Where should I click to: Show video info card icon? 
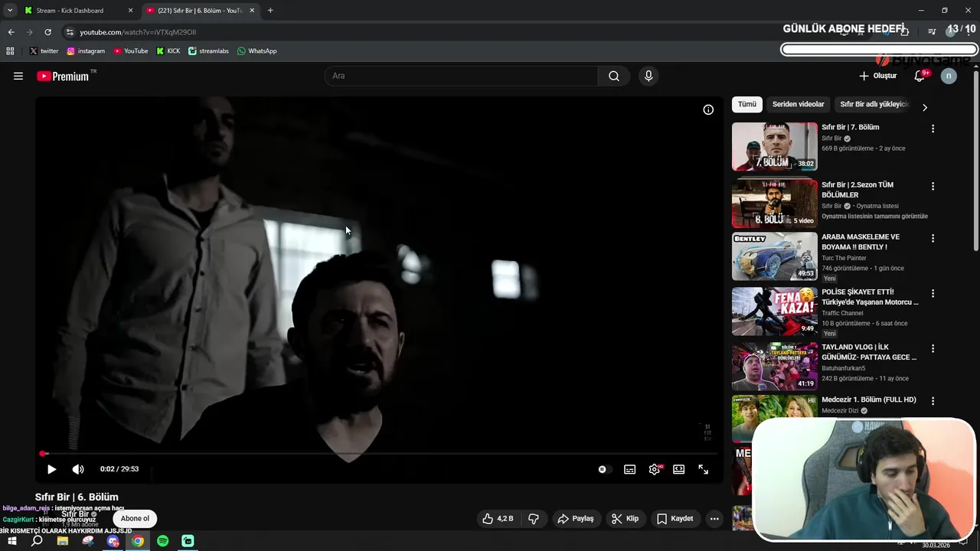tap(708, 109)
